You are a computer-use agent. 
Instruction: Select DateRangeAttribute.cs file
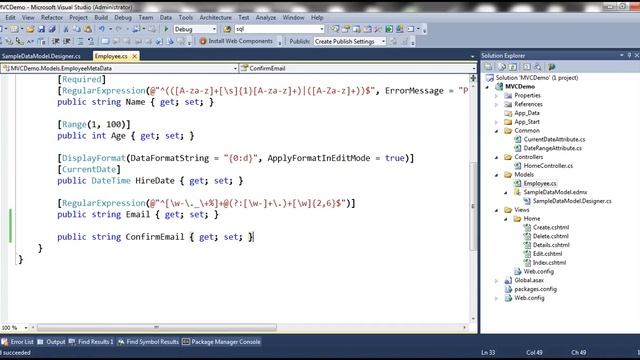[553, 149]
